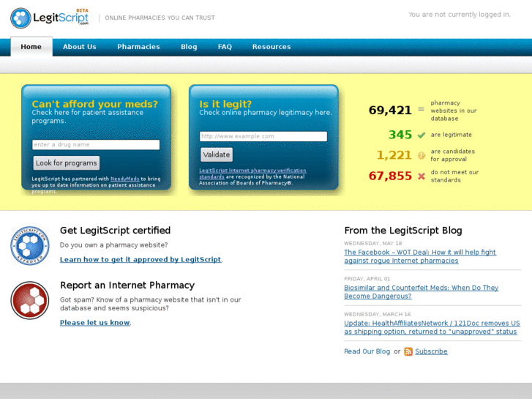Click 'are candidates for approval' label
Viewport: 532px width, 399px height.
[x=453, y=155]
